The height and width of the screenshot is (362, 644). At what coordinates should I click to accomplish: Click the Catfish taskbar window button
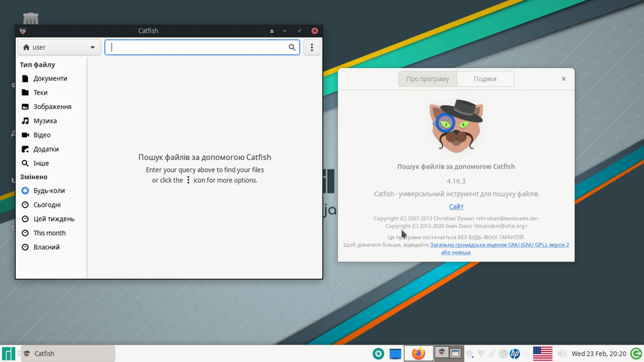tap(68, 354)
